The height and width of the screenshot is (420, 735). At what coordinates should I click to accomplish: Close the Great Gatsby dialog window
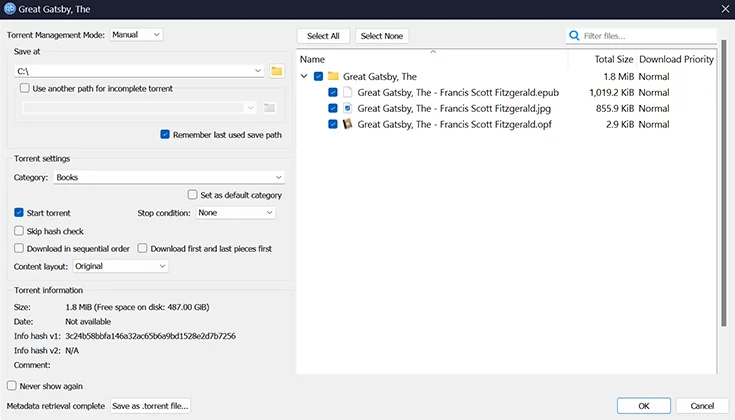pos(725,9)
